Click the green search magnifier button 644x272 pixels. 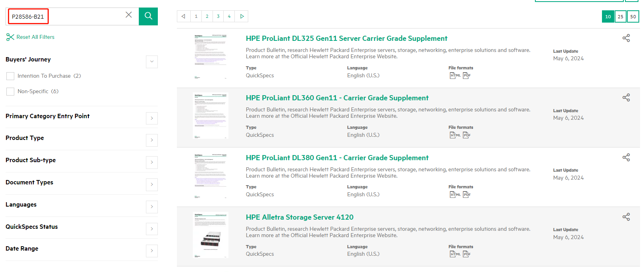point(148,16)
